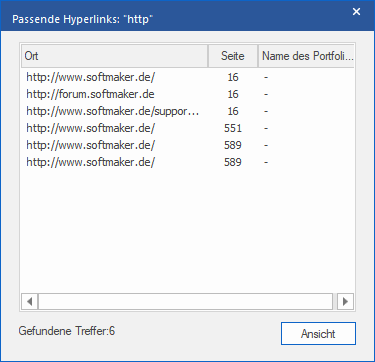Click page number 551 cell
This screenshot has width=375, height=362.
(233, 128)
